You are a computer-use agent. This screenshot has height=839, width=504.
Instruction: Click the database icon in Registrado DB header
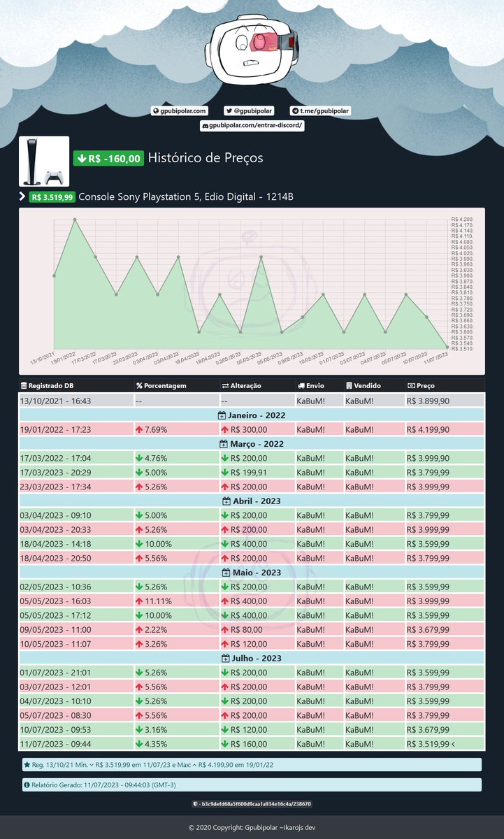24,385
